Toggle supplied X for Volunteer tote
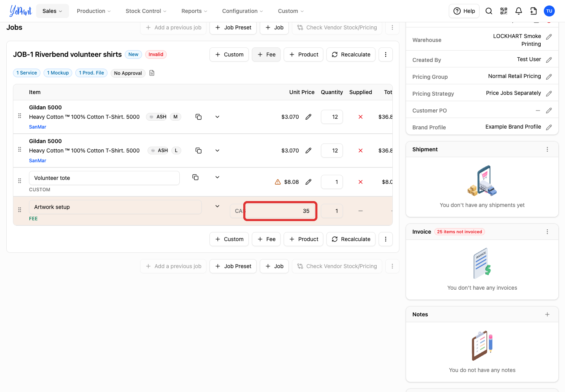Image resolution: width=565 pixels, height=392 pixels. point(361,182)
